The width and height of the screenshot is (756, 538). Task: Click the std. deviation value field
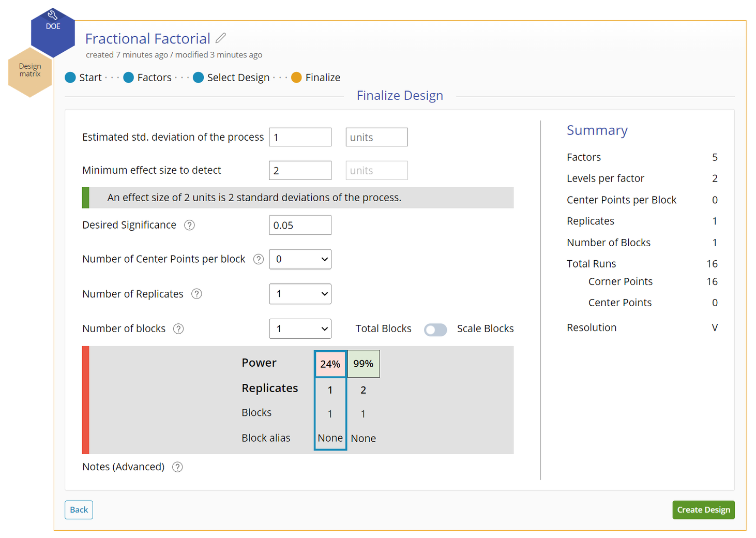[300, 137]
